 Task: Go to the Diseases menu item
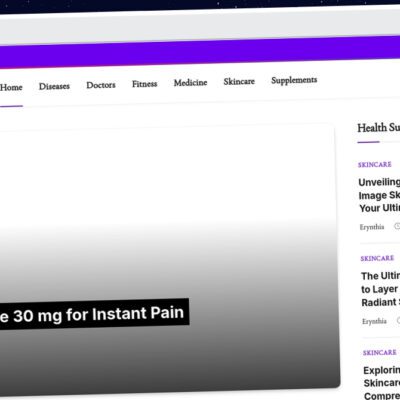[x=54, y=86]
